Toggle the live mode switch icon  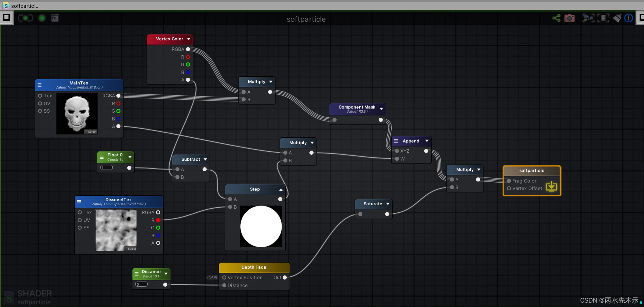click(25, 18)
